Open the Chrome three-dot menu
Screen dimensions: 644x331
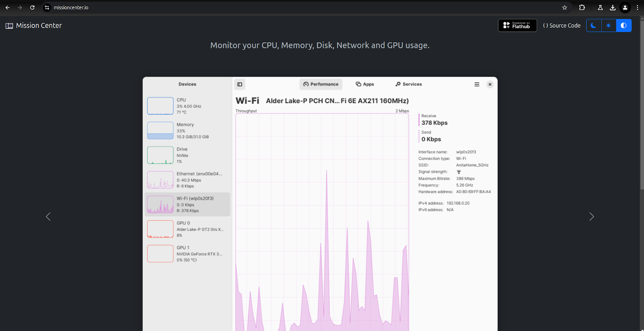coord(637,8)
